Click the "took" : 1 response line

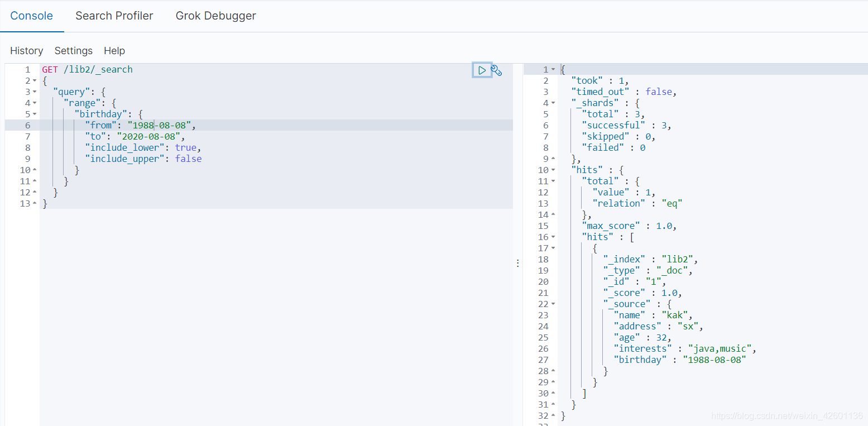pos(600,80)
